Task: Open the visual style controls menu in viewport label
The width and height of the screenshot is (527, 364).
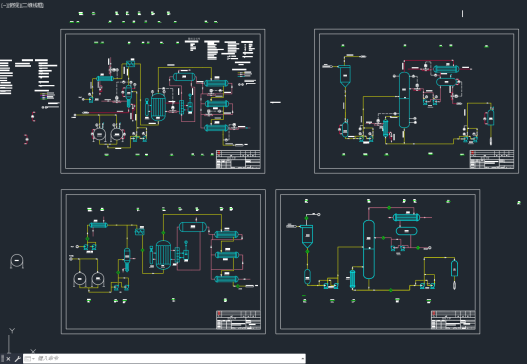Action: 33,5
